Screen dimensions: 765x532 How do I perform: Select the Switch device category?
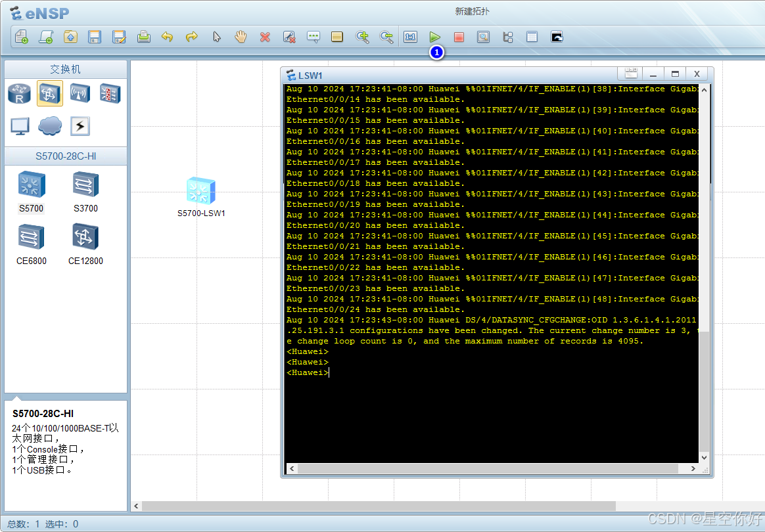50,93
